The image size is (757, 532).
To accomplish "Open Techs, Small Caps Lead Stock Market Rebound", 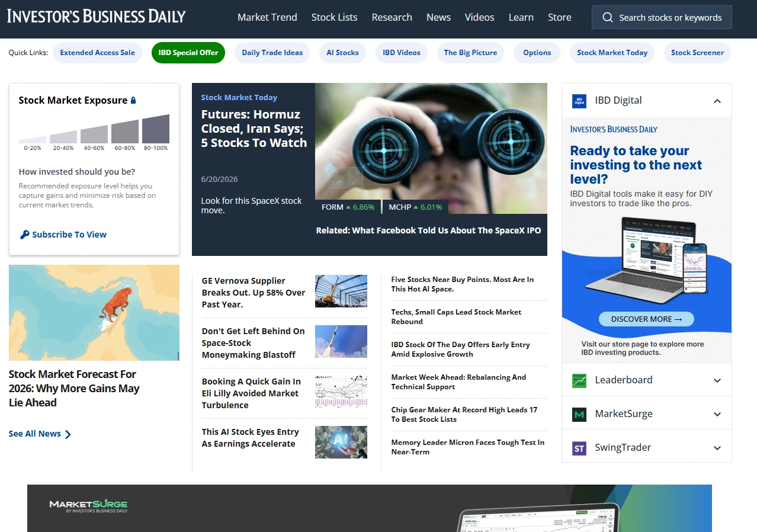I will click(457, 317).
